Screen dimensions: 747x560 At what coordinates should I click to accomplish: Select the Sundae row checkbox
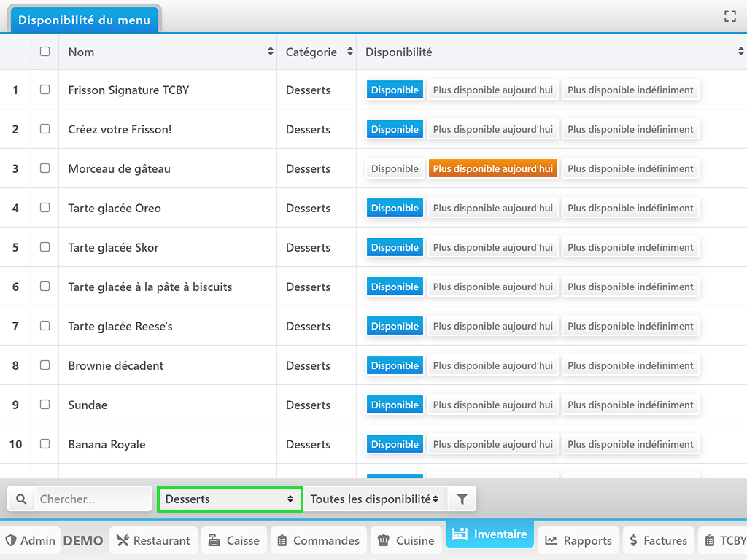[44, 405]
